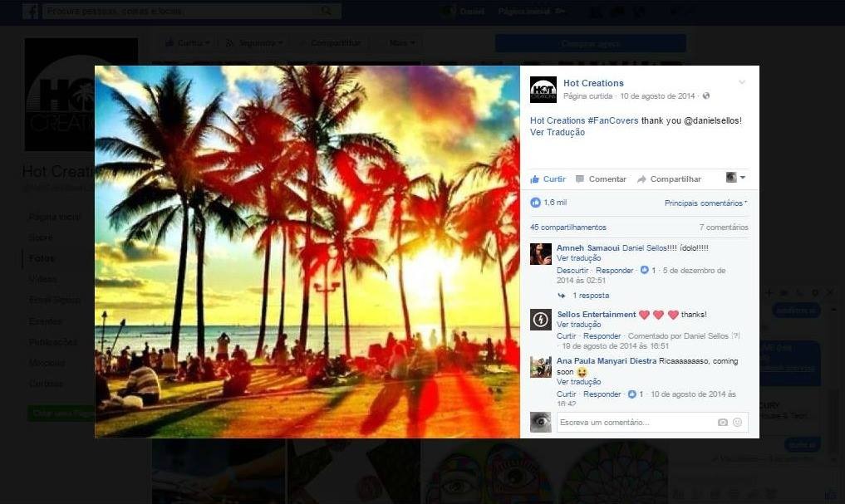Click the camera icon in comment box

(722, 423)
